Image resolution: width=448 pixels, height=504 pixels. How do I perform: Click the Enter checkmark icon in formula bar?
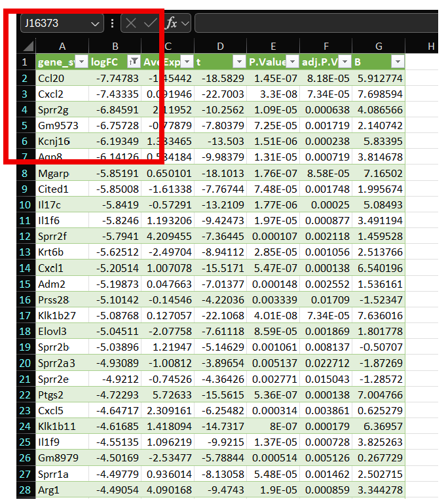click(x=150, y=24)
